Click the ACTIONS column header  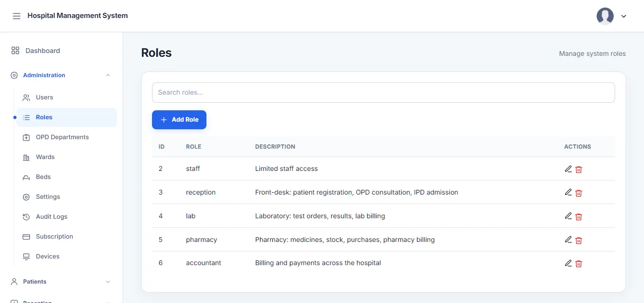pos(578,147)
